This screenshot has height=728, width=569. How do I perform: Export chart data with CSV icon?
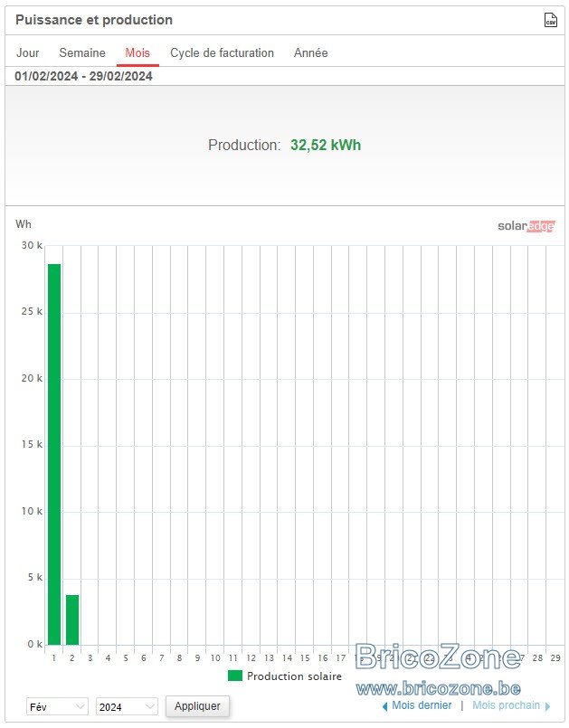550,20
